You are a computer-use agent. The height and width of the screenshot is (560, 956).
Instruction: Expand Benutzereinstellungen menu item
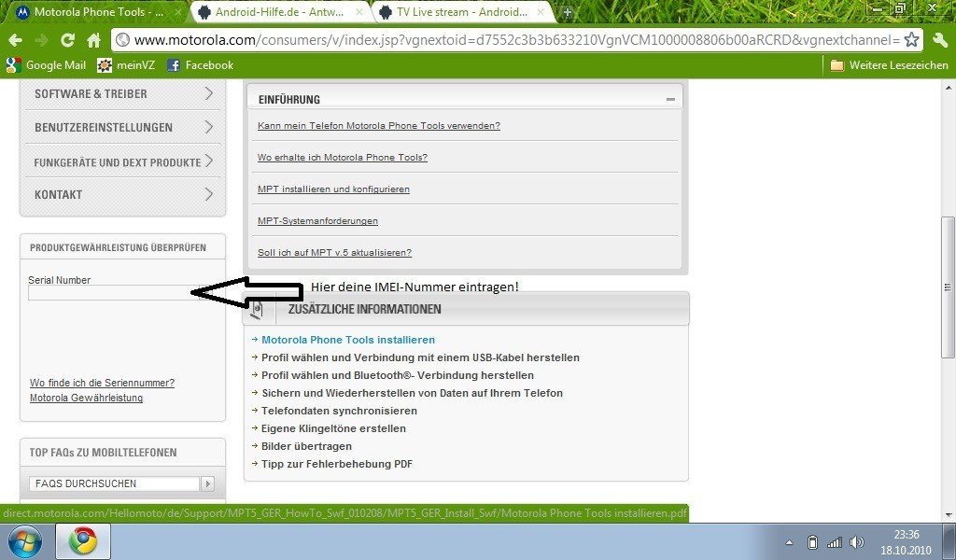coord(122,127)
